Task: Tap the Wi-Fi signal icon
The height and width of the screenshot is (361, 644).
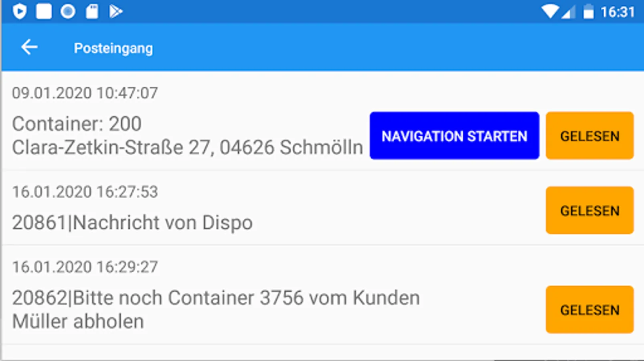Action: tap(550, 11)
